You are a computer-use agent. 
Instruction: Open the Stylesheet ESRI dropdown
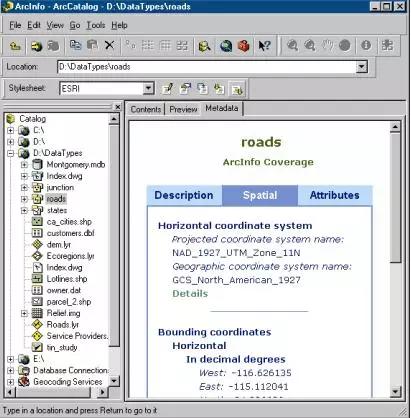(x=148, y=88)
